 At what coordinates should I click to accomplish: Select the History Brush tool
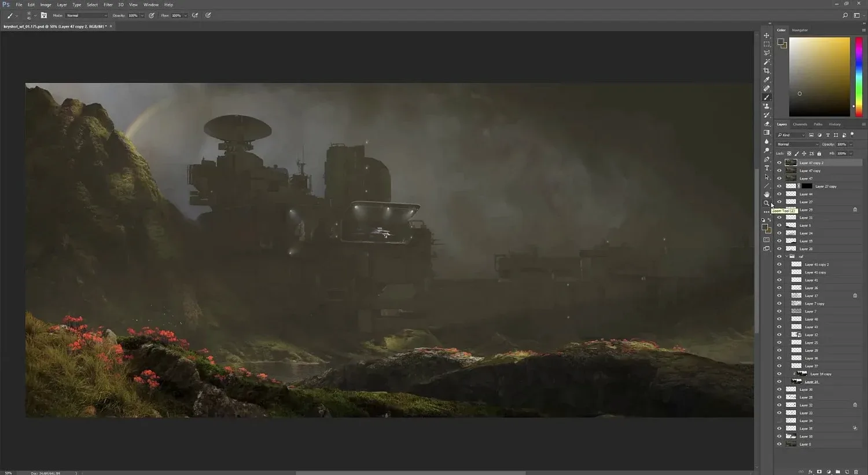pos(767,115)
